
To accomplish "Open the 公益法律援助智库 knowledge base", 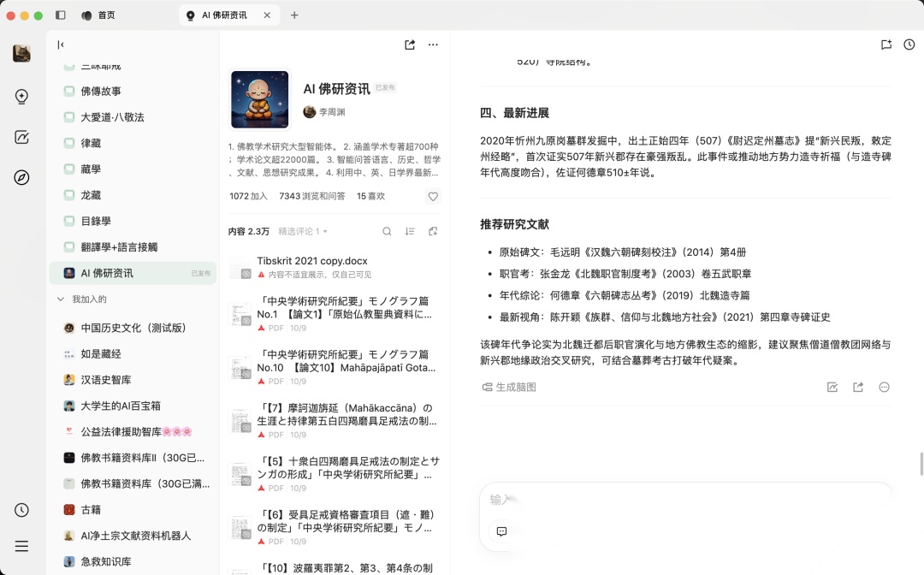I will pos(133,432).
